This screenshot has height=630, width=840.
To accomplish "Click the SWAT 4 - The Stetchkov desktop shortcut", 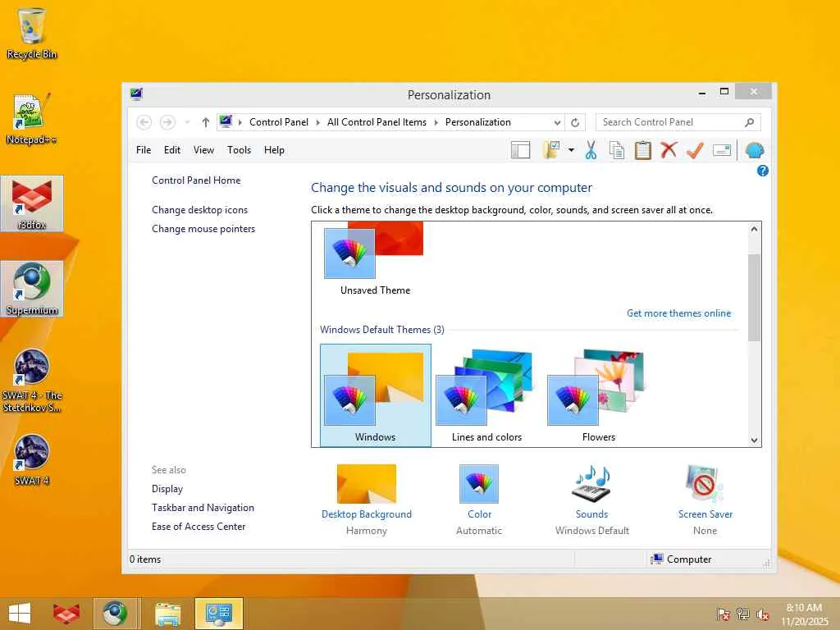I will coord(32,381).
